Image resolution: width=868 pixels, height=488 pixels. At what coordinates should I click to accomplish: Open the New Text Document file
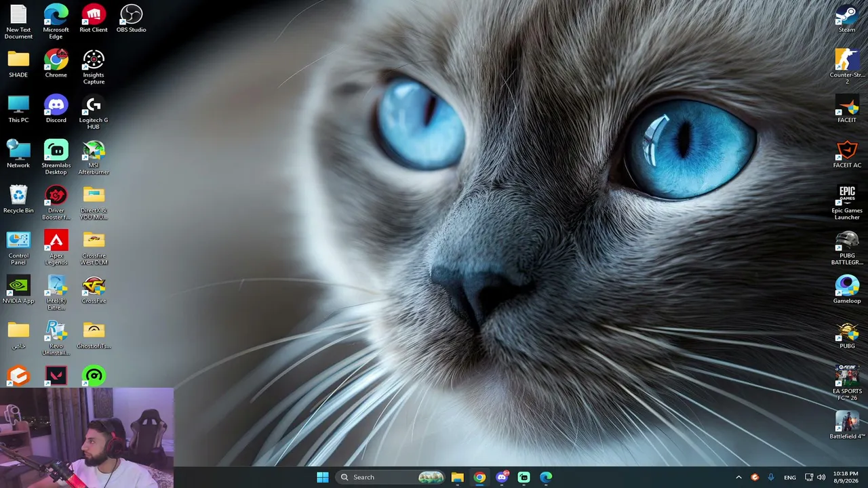point(18,22)
